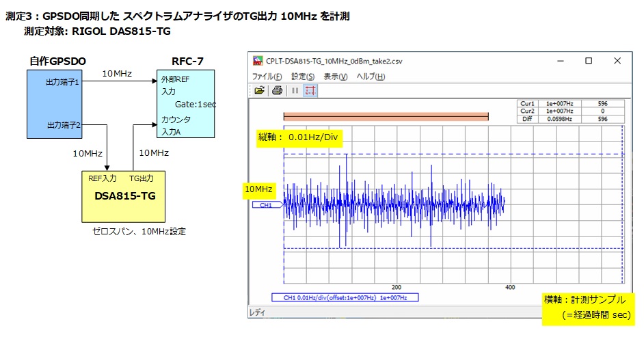Click the Gate:1sec text in the RFC-7 block
This screenshot has height=339, width=644.
tap(196, 105)
